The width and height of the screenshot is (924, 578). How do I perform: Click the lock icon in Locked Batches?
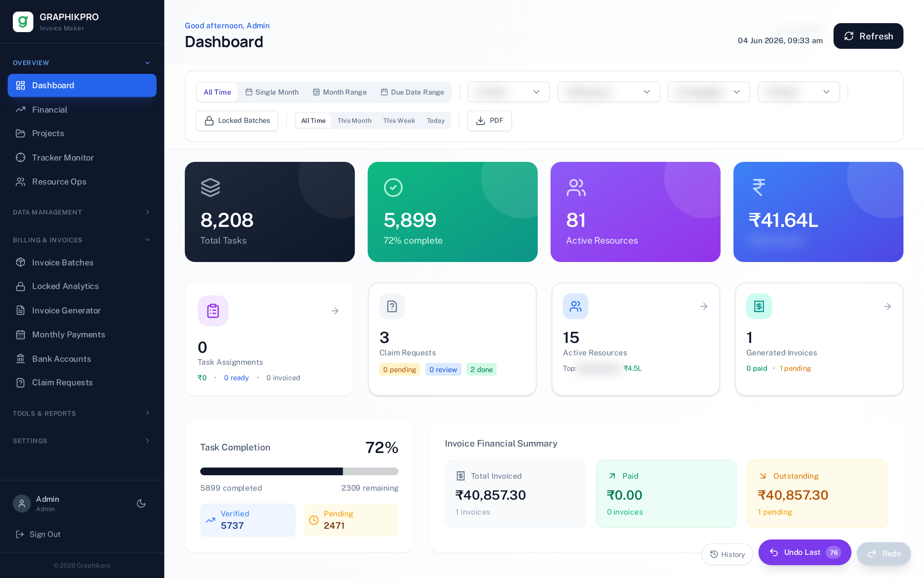[x=209, y=121]
